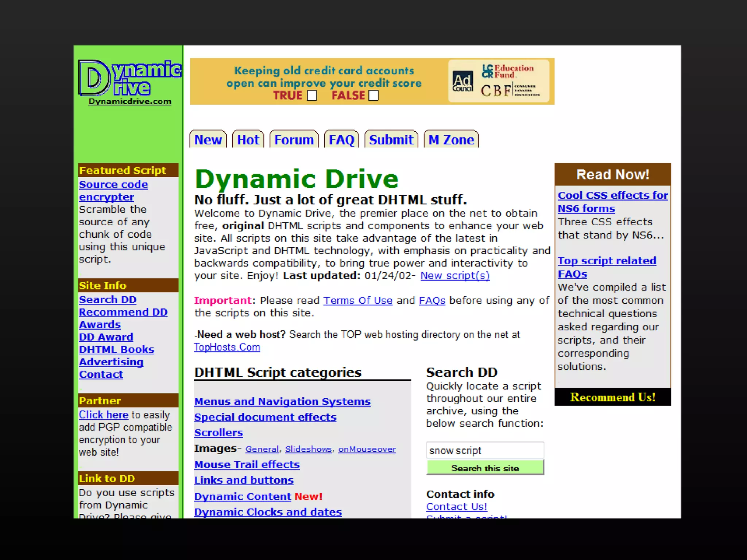Image resolution: width=747 pixels, height=560 pixels.
Task: Open Cool CSS effects for NS6 forms
Action: click(613, 202)
